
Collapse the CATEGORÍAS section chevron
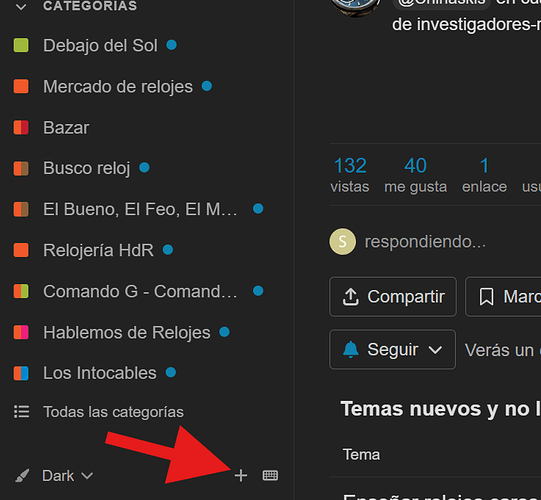[21, 7]
